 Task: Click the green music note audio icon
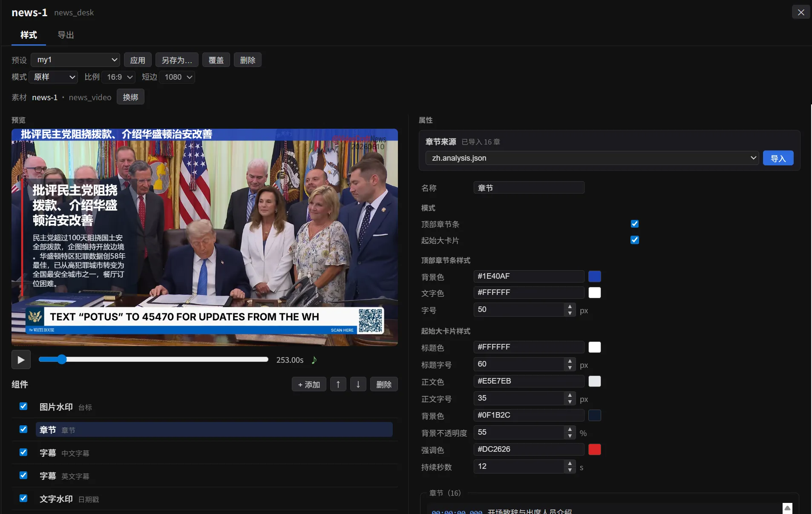pos(314,360)
